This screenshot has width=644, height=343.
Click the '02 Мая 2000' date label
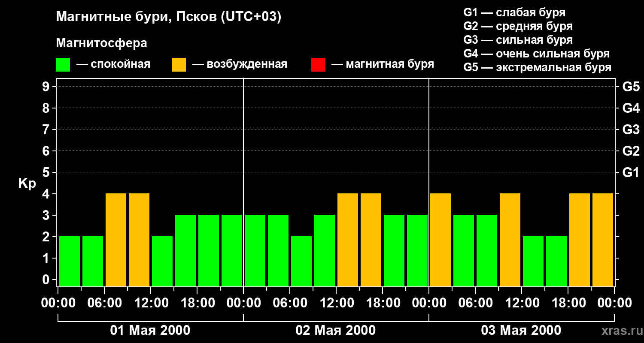click(336, 331)
